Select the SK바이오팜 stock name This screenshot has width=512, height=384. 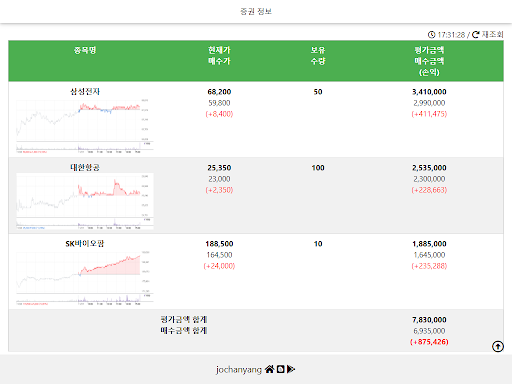(85, 244)
